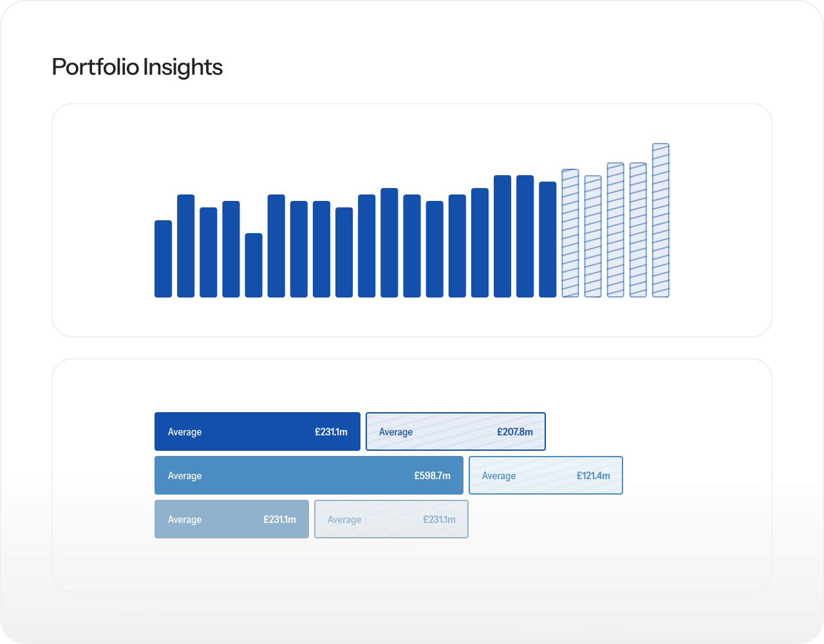824x644 pixels.
Task: Select the tallest hatched bar in column chart
Action: coord(660,220)
